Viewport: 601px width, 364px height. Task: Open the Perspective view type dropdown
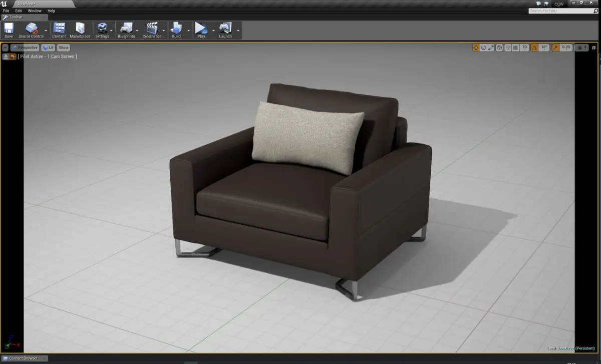pos(25,48)
